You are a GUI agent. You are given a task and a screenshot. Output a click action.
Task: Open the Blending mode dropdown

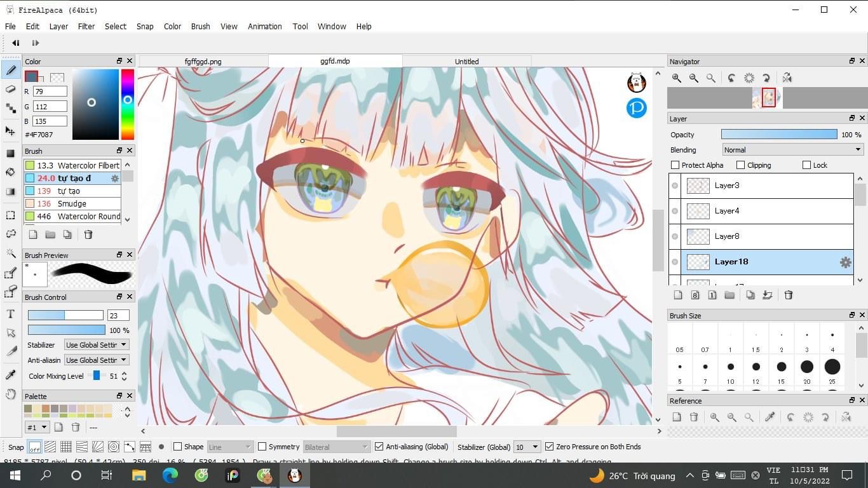(x=792, y=150)
